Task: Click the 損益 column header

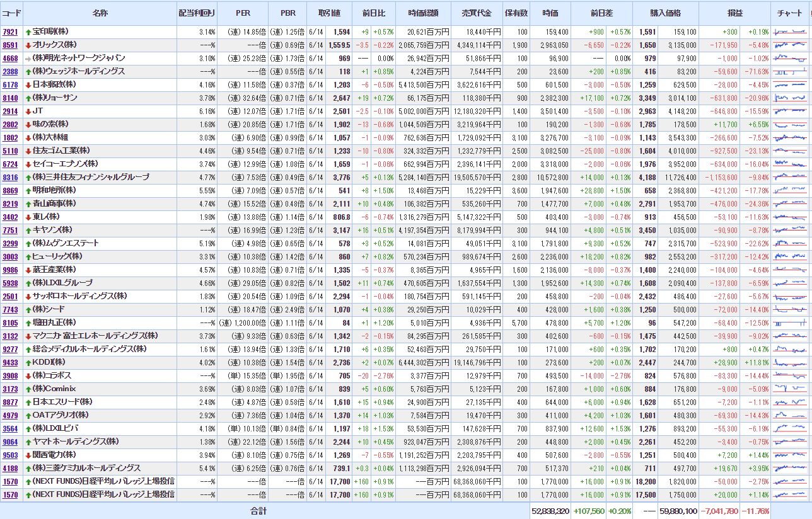Action: (x=734, y=13)
